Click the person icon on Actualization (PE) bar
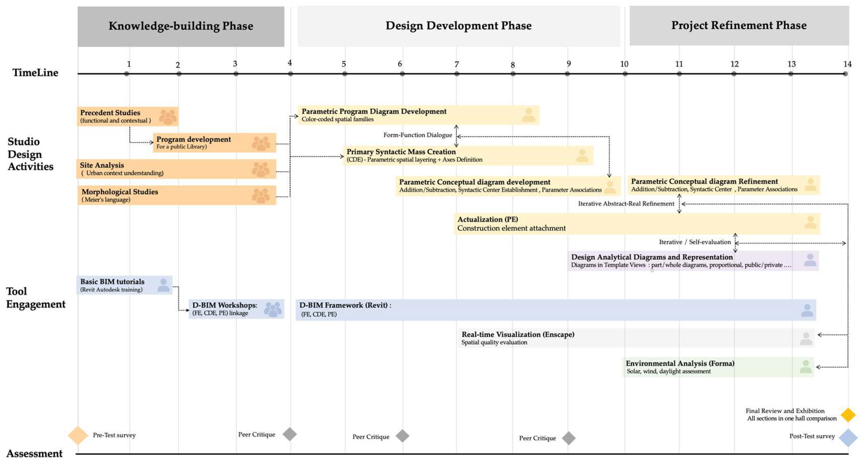Image resolution: width=868 pixels, height=467 pixels. pyautogui.click(x=810, y=223)
